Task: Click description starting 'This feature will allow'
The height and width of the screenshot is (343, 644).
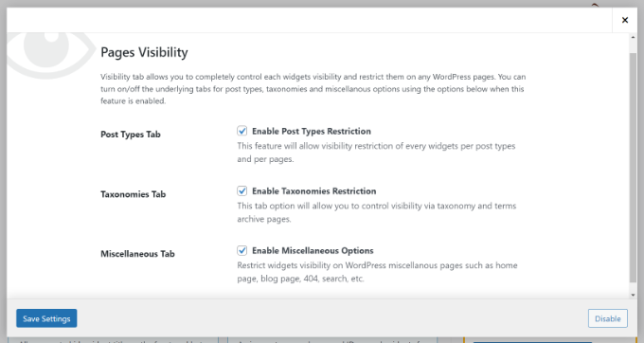Action: tap(376, 153)
